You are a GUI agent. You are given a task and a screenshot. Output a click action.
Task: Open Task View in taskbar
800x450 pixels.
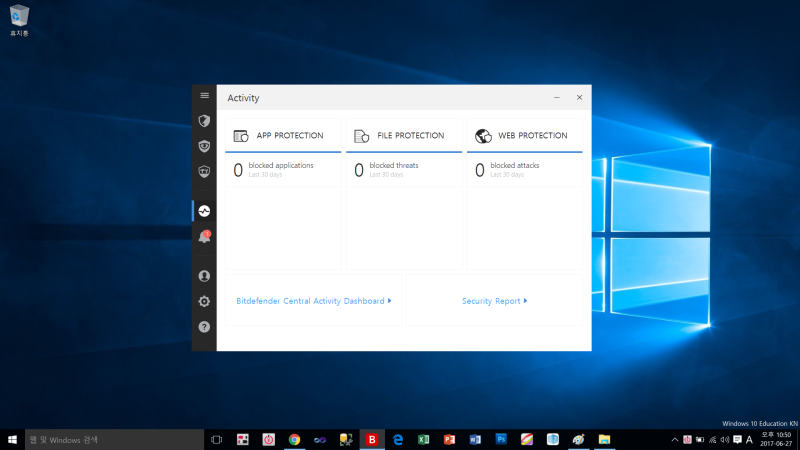click(216, 439)
